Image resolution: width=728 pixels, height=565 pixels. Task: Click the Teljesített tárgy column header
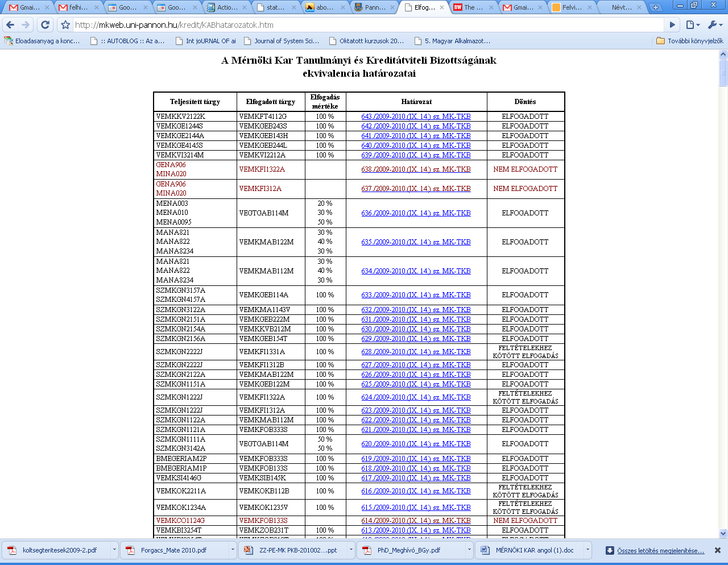195,102
